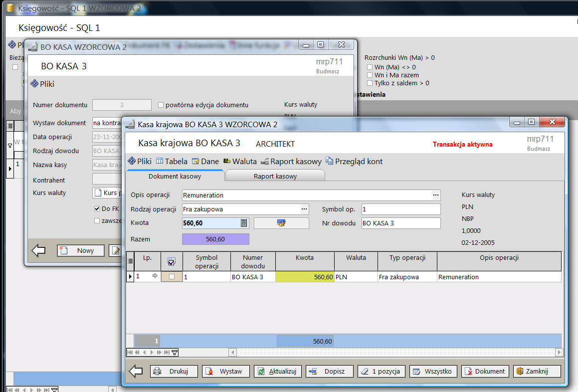
Task: Uncheck the Do FK checkbox
Action: coord(97,209)
